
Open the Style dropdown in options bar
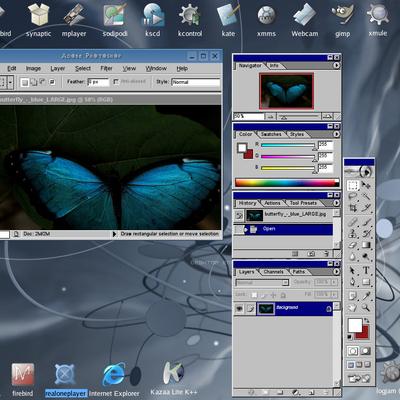(x=195, y=82)
